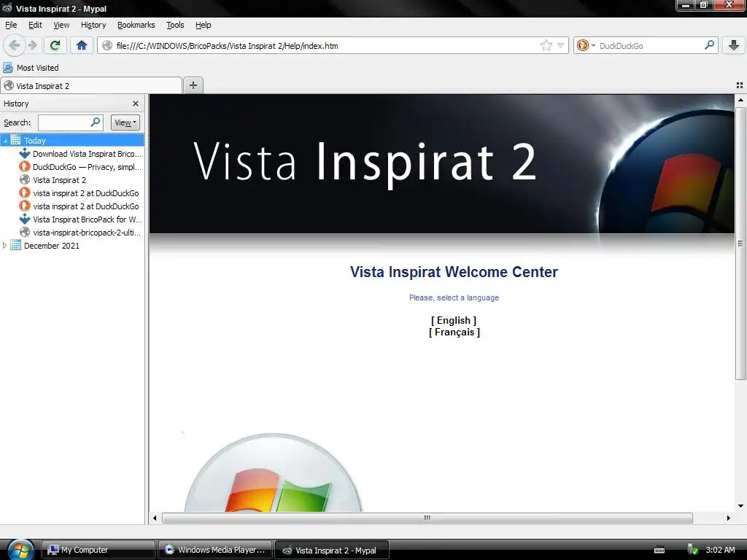Open the File menu

point(11,25)
